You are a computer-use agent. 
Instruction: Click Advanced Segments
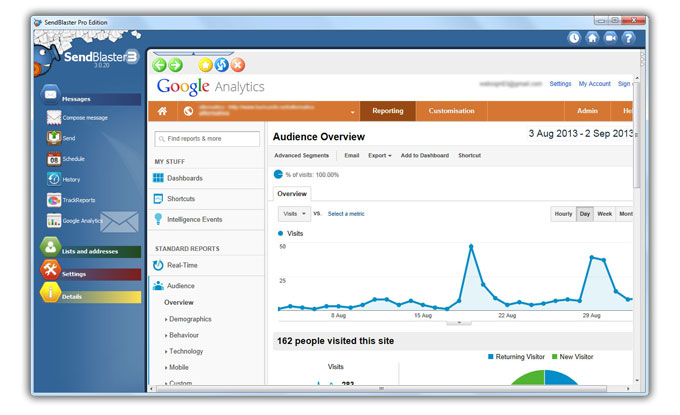click(301, 155)
